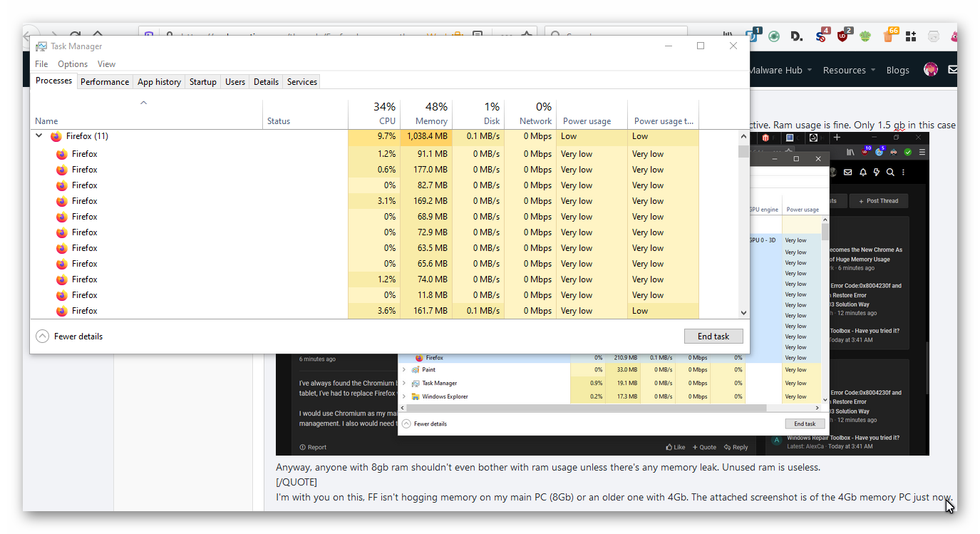
Task: Click the Firefox icon in the 169.2 MB row
Action: coord(62,201)
